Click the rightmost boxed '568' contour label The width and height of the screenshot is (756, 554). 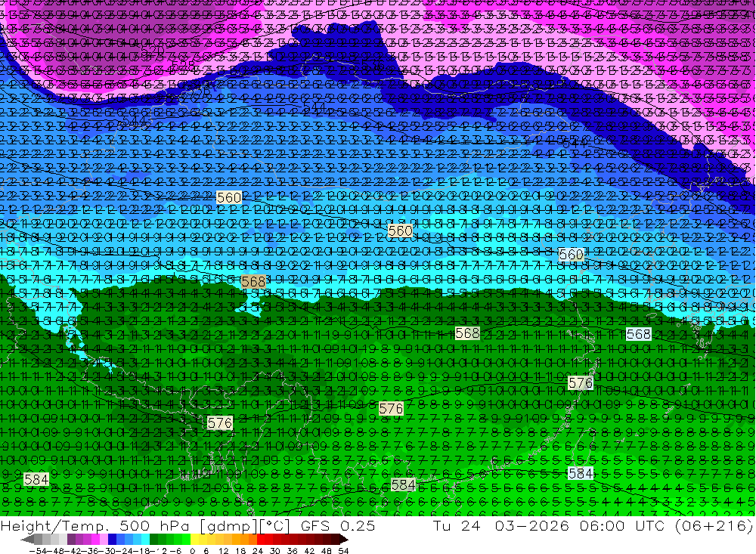coord(638,334)
